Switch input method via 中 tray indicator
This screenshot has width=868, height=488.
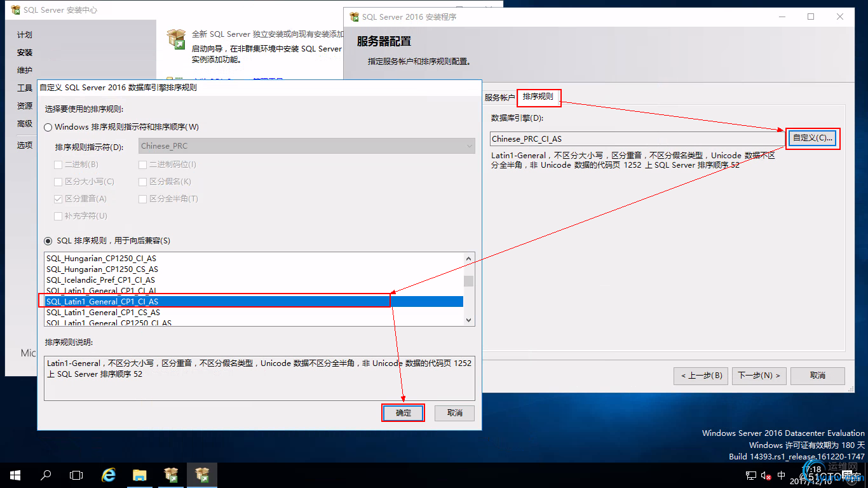coord(782,475)
